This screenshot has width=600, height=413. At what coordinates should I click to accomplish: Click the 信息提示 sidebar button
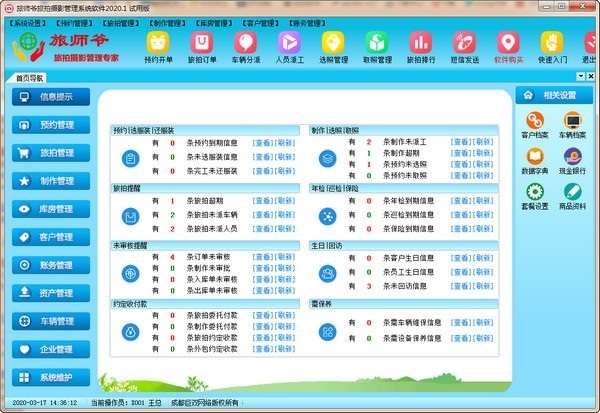point(51,97)
